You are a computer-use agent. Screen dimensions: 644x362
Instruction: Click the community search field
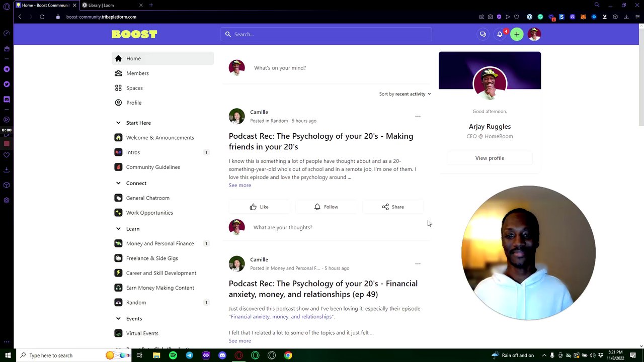(x=326, y=34)
